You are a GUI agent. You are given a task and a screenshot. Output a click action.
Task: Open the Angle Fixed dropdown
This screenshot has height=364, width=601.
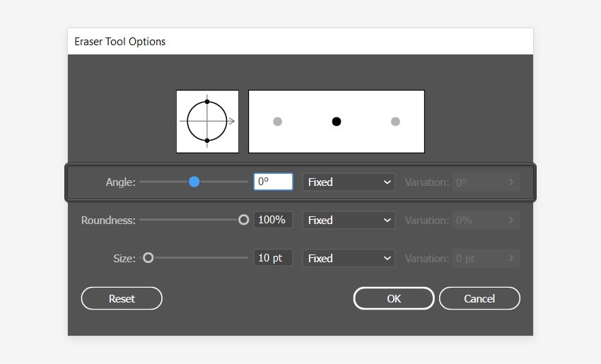[349, 182]
